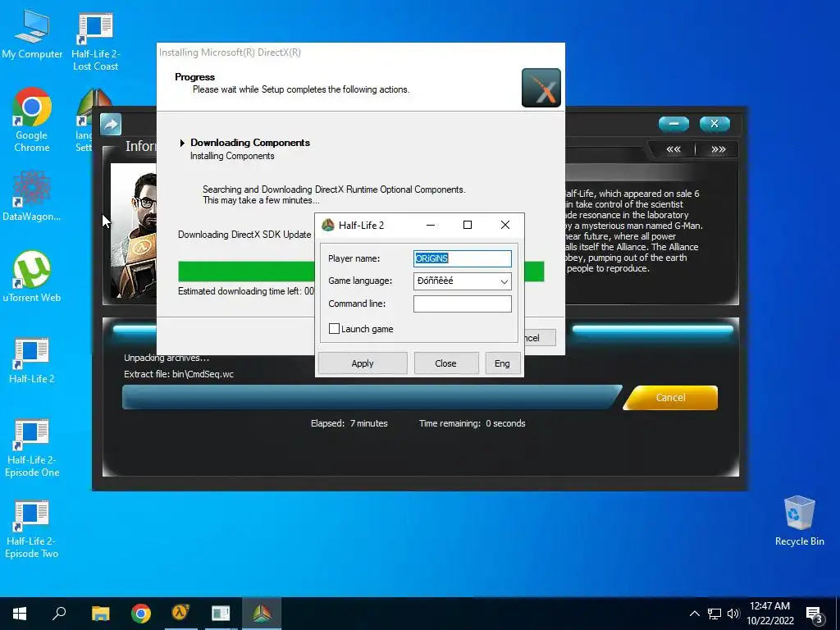Select Half-Life 2 Episode Two shortcut
Image resolution: width=840 pixels, height=630 pixels.
tap(32, 529)
